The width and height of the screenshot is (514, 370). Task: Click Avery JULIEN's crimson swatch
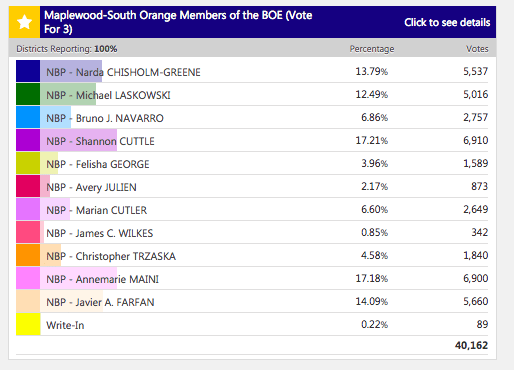[28, 186]
